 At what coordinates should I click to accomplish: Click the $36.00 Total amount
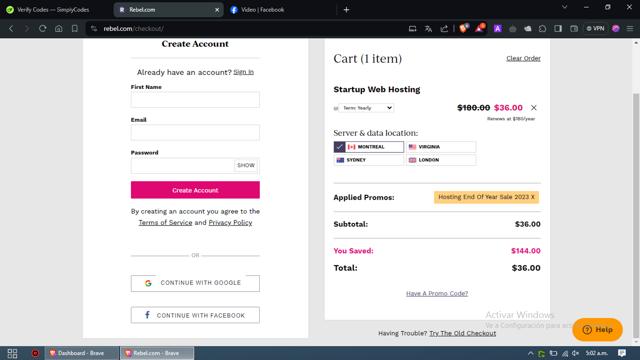click(x=526, y=268)
